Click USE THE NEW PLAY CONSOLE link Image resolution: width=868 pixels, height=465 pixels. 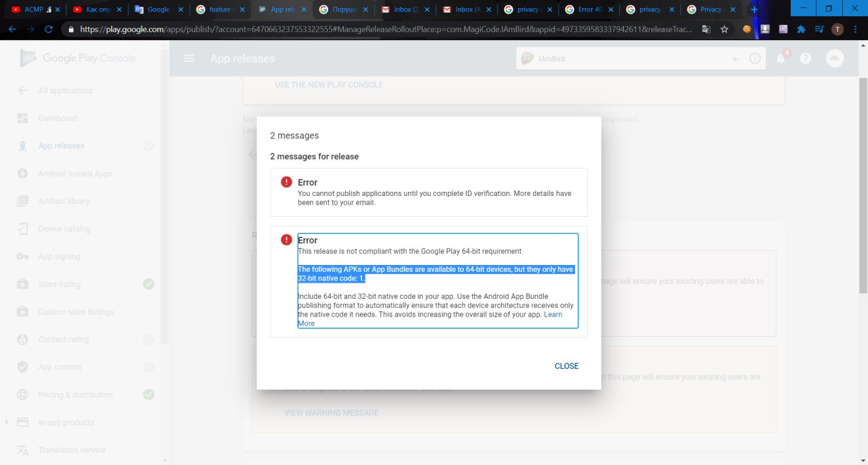(x=329, y=85)
